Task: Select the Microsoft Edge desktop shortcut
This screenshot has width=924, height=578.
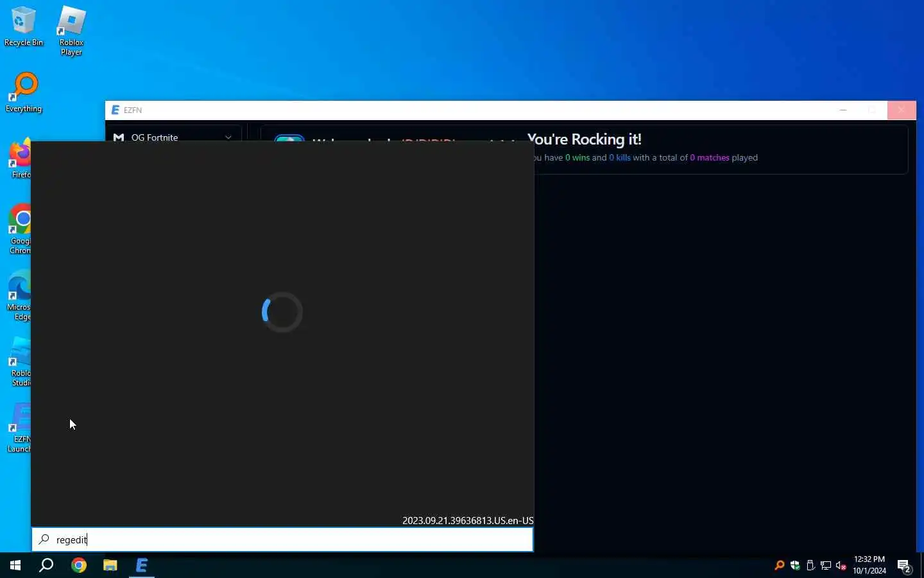Action: [x=19, y=295]
